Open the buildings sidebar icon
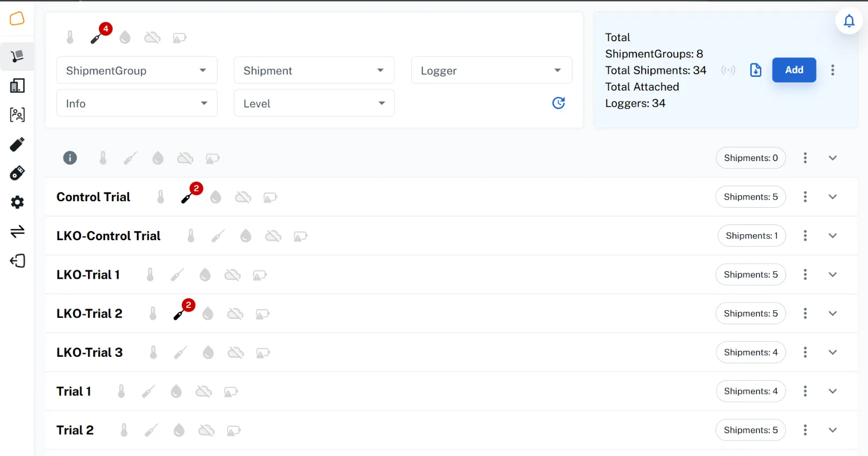Image resolution: width=868 pixels, height=456 pixels. [x=17, y=86]
